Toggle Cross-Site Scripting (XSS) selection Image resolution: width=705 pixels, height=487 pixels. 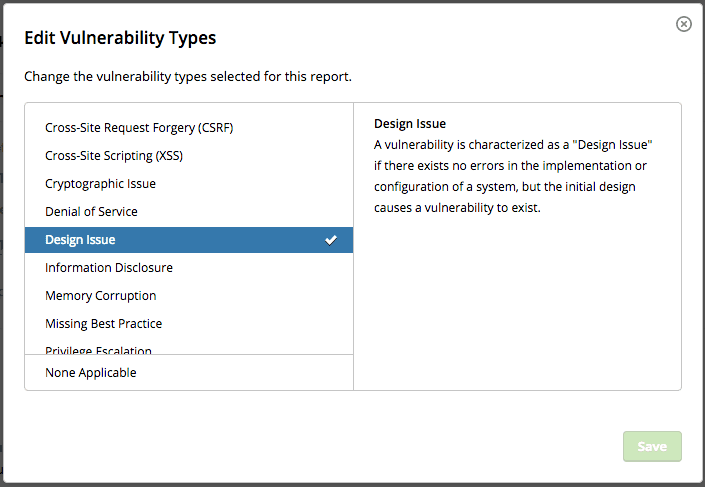114,156
